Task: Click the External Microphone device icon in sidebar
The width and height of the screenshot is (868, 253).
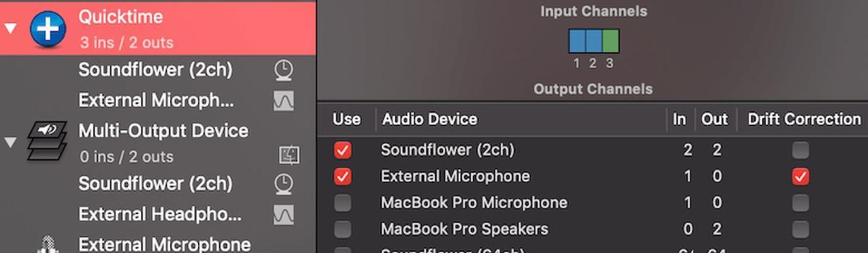Action: (x=47, y=245)
